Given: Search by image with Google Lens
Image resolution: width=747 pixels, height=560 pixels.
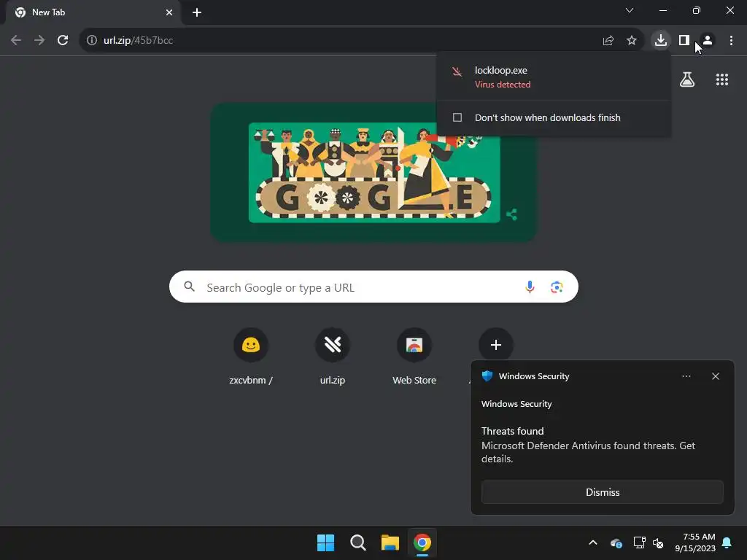Looking at the screenshot, I should coord(557,287).
